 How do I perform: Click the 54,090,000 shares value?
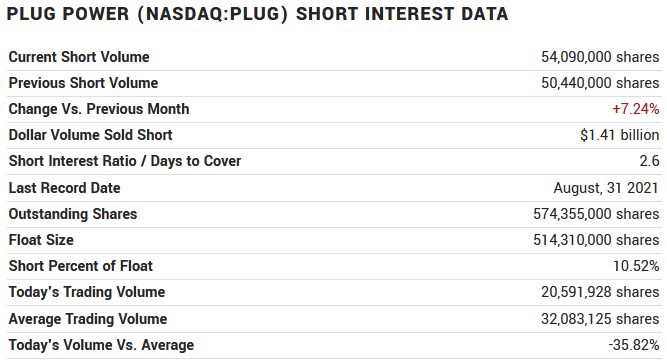coord(600,57)
